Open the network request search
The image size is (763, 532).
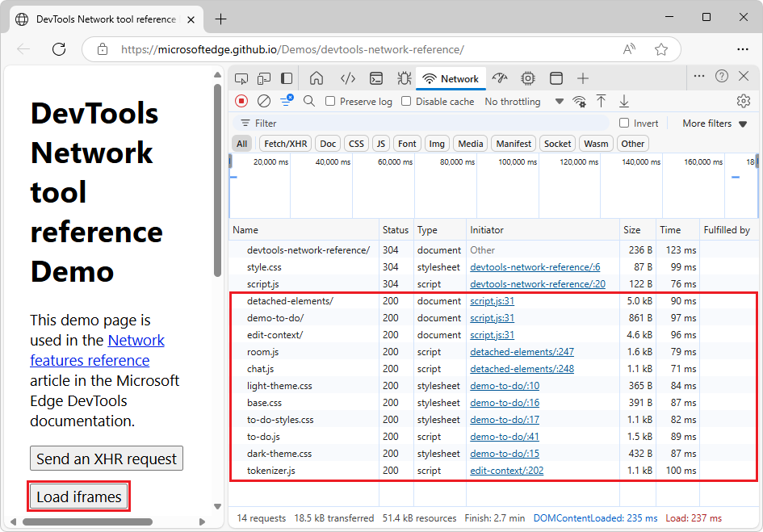[308, 101]
